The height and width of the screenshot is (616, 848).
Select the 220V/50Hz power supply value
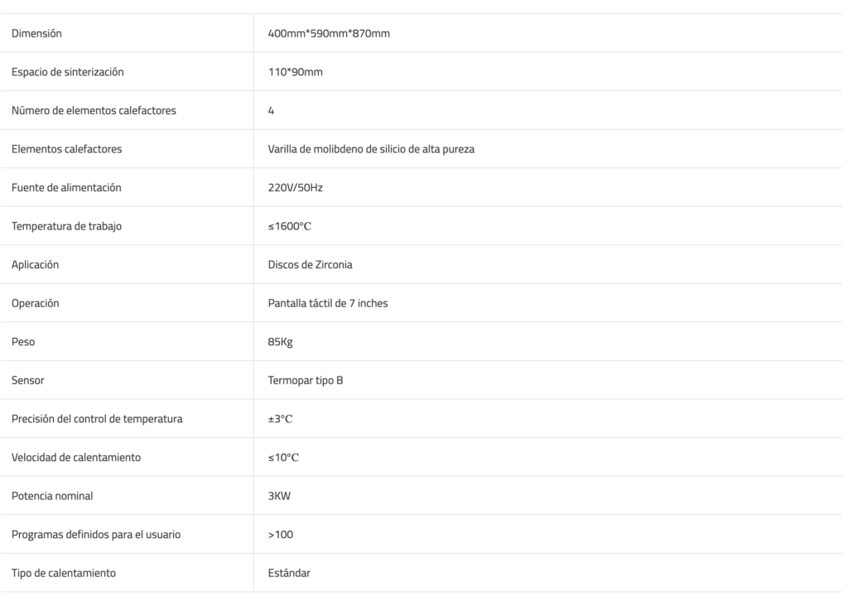click(296, 188)
